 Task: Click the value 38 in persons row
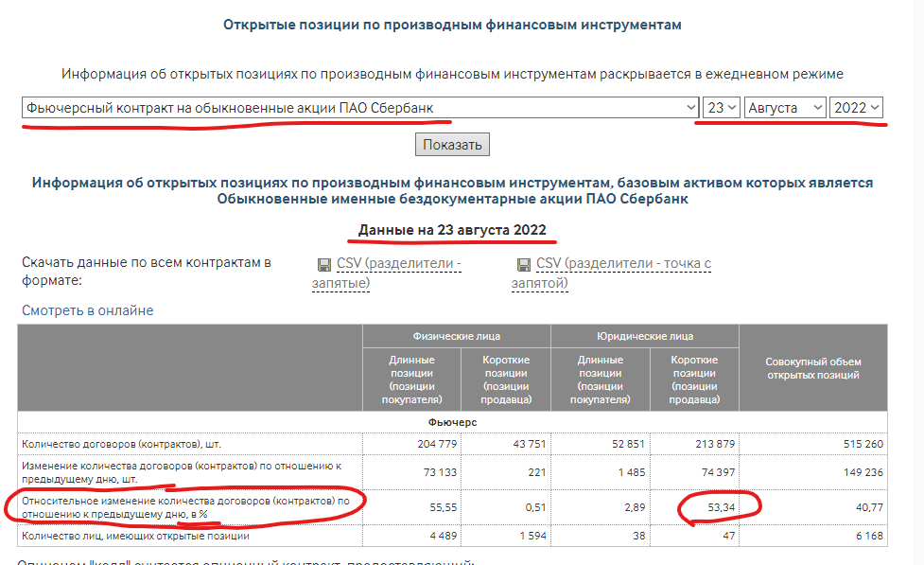click(638, 536)
